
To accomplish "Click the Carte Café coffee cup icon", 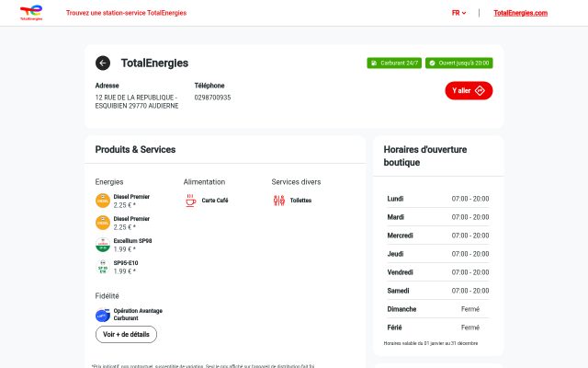I will (x=190, y=201).
